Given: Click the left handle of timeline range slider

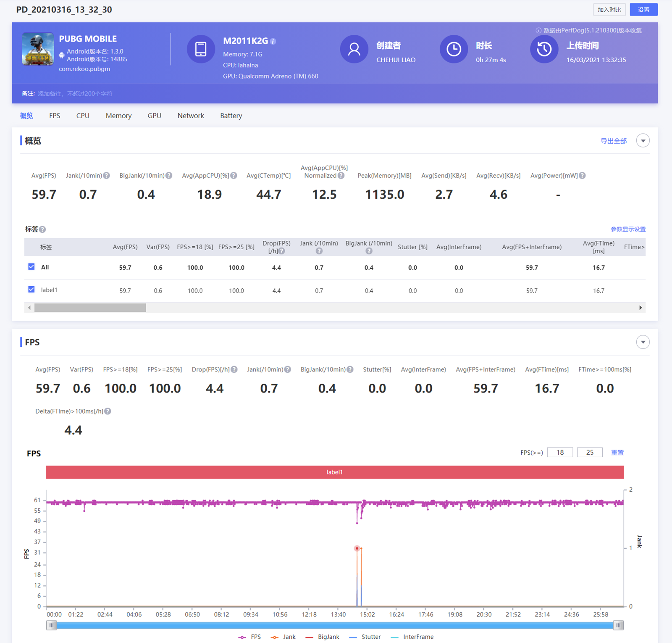Looking at the screenshot, I should [51, 625].
